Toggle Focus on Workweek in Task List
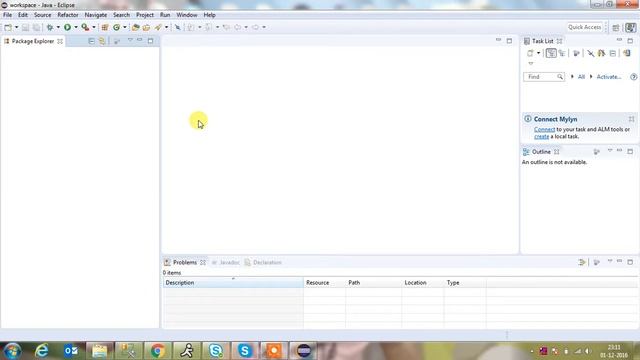The width and height of the screenshot is (640, 360). 576,53
